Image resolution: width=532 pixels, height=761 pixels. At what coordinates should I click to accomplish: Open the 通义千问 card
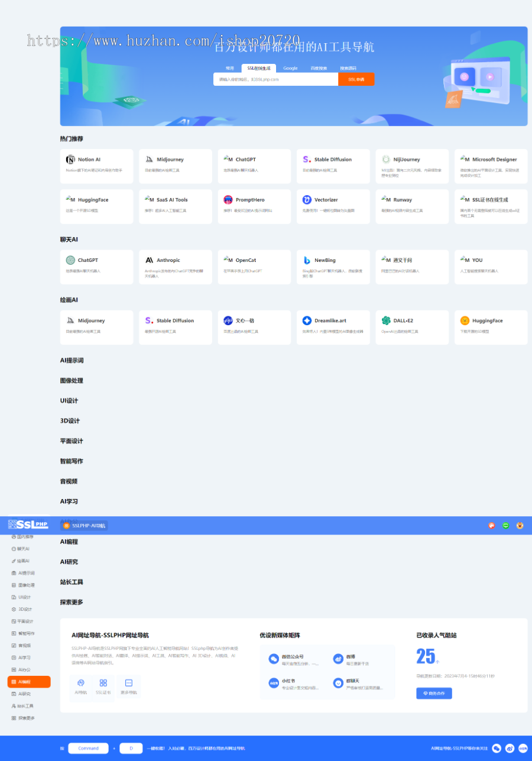pos(412,267)
